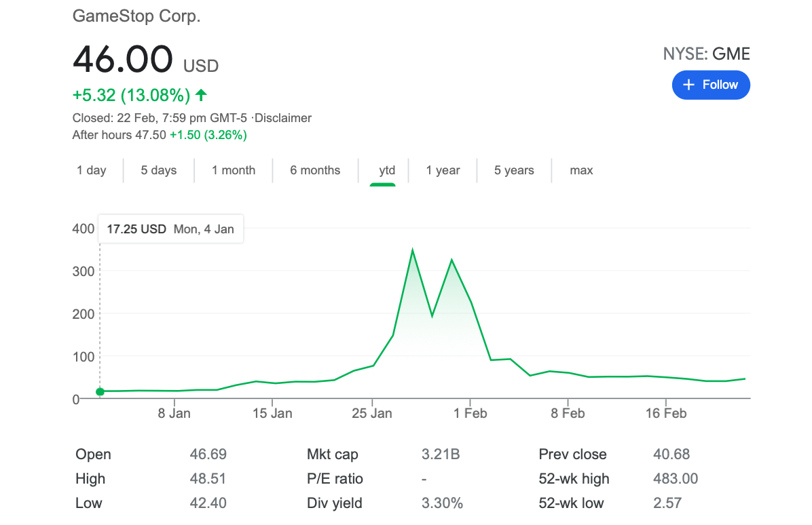
Task: Click the 1 Feb axis label
Action: point(470,413)
